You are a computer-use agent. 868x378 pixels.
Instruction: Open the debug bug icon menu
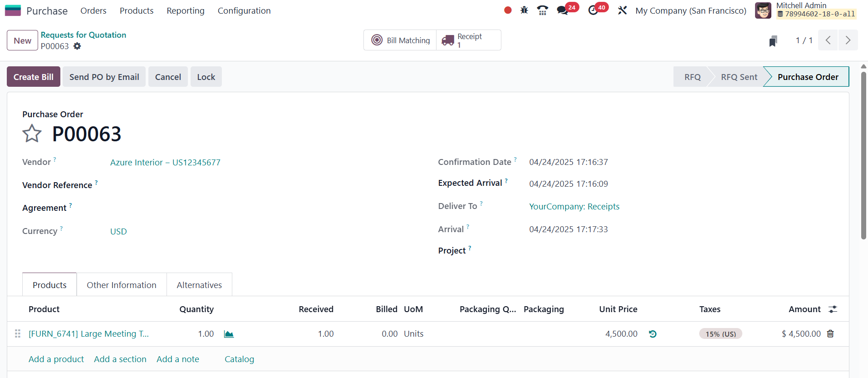tap(524, 10)
